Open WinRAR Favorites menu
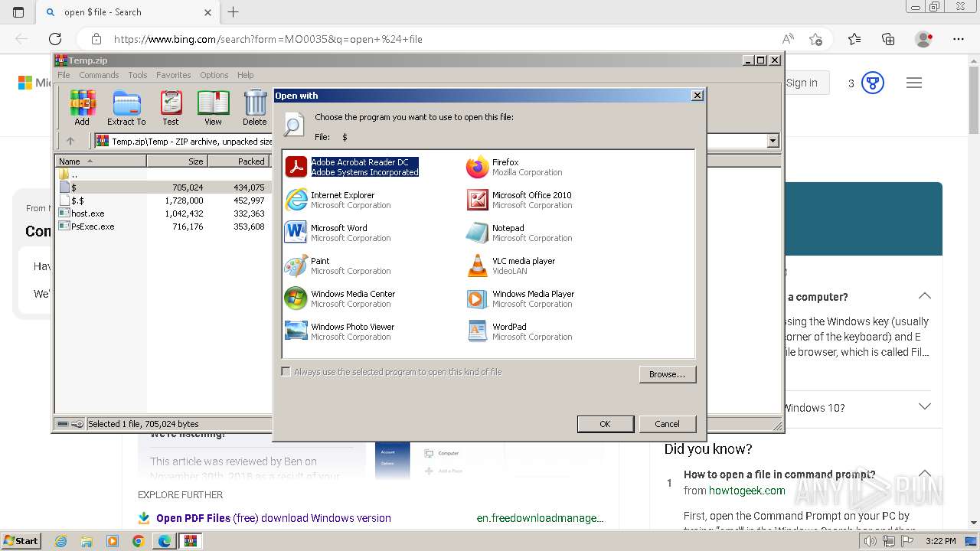 (x=174, y=75)
